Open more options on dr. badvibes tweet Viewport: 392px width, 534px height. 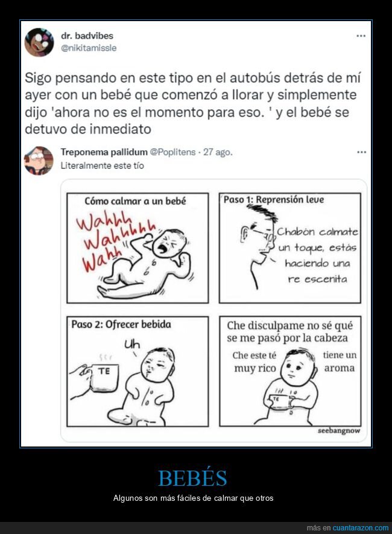361,36
